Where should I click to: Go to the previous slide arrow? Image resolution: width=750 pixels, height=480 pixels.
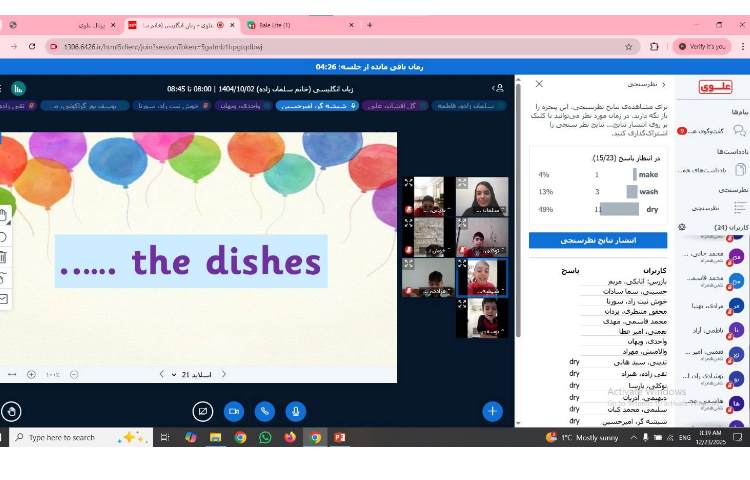click(x=162, y=374)
